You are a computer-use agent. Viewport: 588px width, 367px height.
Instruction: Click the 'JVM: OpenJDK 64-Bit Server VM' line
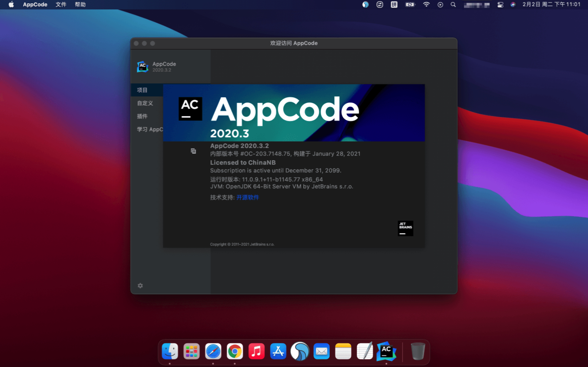coord(282,186)
